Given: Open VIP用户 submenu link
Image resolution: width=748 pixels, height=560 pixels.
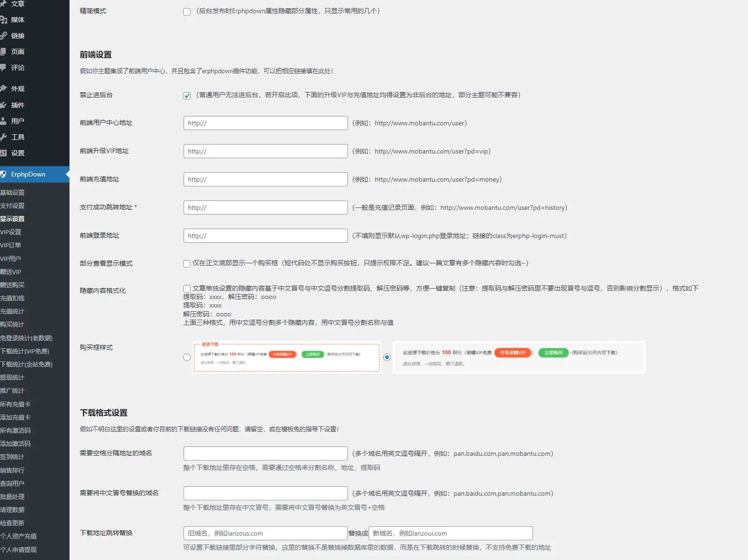Looking at the screenshot, I should point(11,259).
